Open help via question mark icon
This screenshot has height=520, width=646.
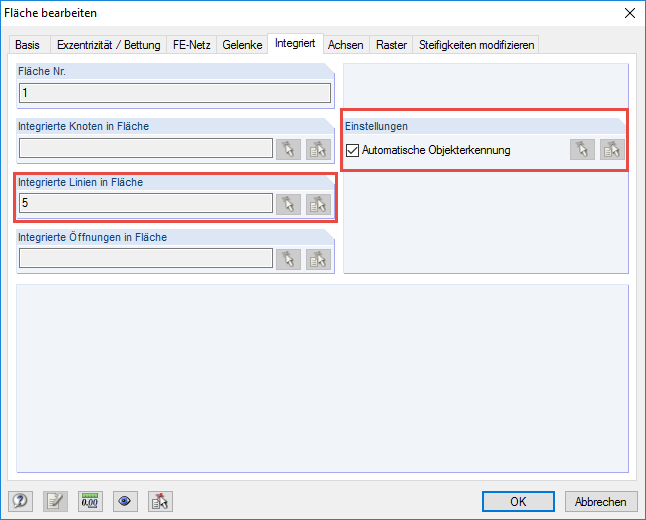tap(20, 501)
